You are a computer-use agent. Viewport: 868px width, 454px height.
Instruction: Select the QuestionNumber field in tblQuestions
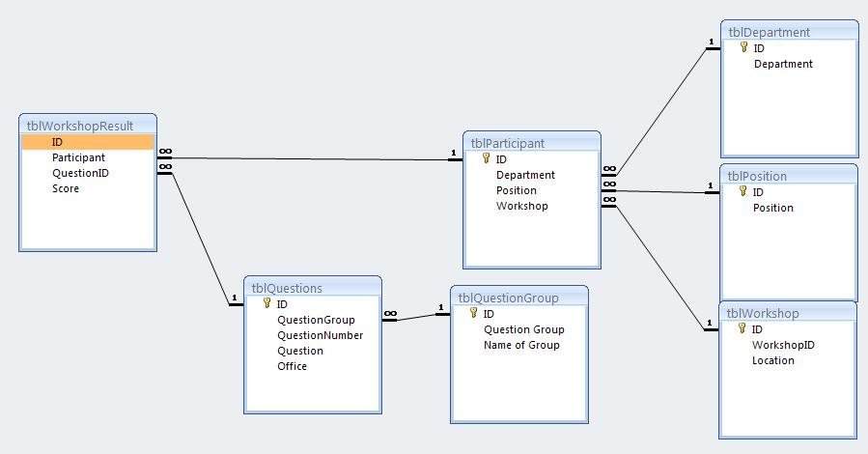pos(320,335)
